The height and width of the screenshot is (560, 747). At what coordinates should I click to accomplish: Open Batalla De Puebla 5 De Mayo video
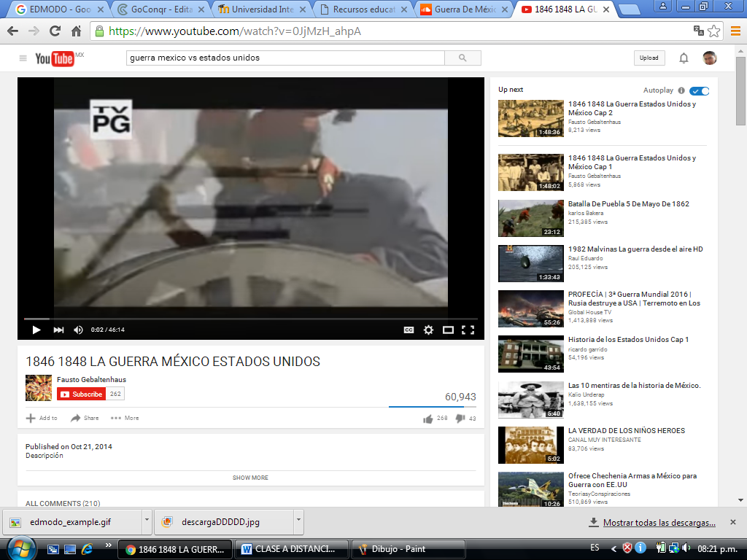[628, 204]
